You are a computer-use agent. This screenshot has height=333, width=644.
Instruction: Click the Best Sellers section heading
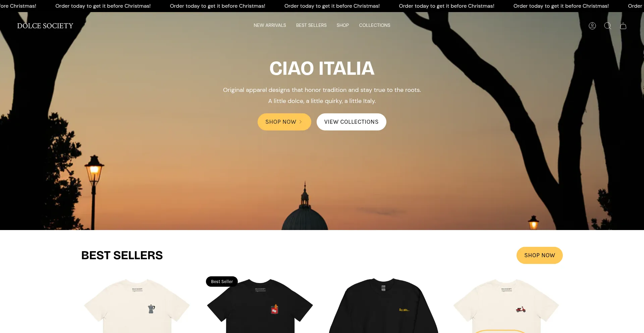[x=122, y=255]
